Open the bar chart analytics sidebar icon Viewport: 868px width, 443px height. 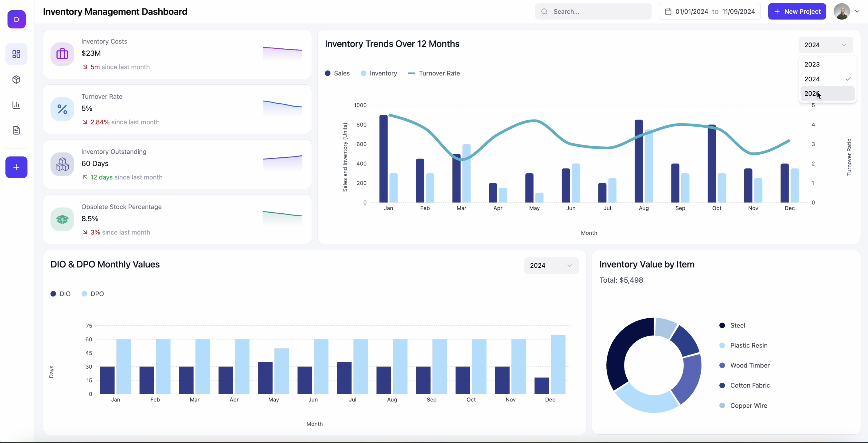pyautogui.click(x=16, y=105)
